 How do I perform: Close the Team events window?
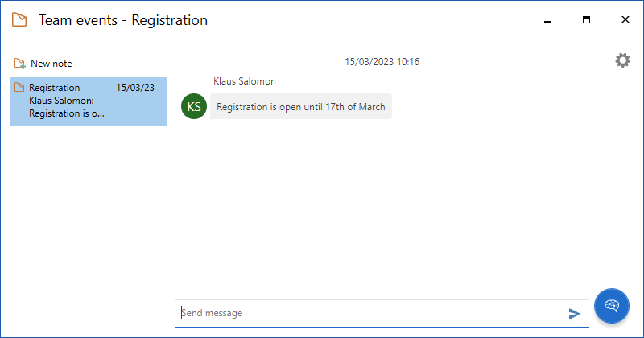625,20
